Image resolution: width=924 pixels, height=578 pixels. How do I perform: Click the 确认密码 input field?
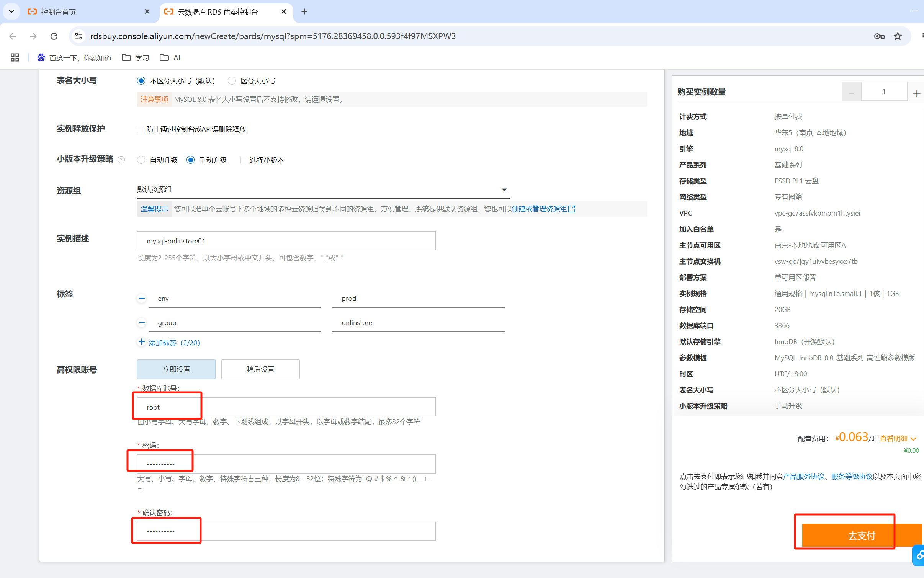pos(286,531)
